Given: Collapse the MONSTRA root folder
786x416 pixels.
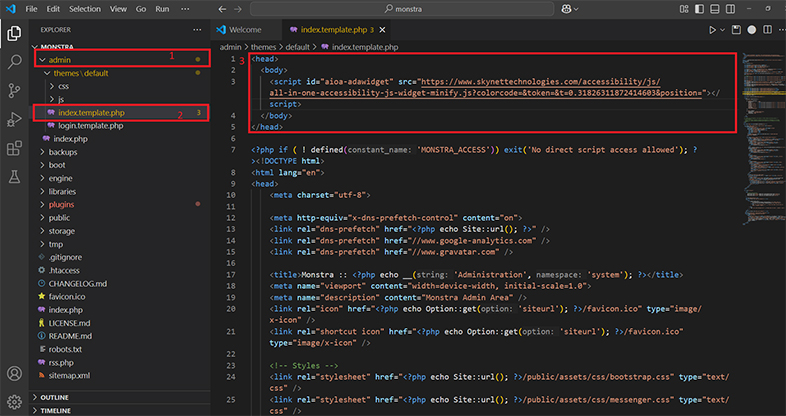Looking at the screenshot, I should [35, 47].
